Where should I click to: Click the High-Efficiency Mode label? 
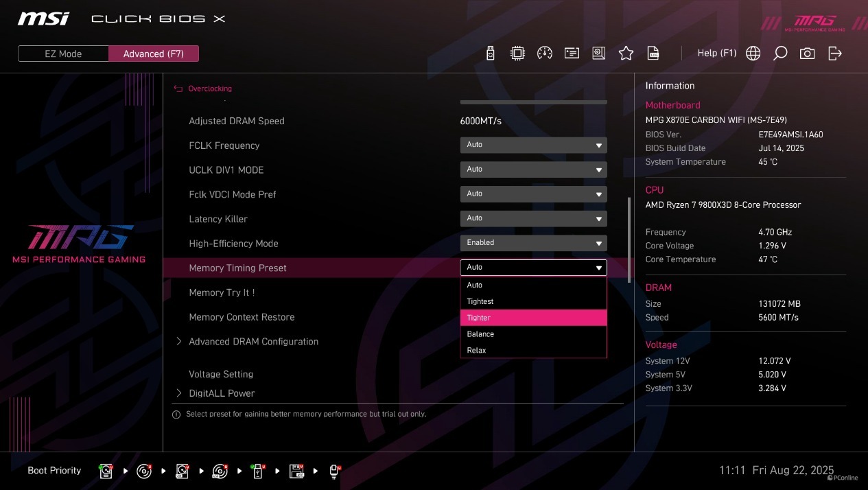pos(233,244)
